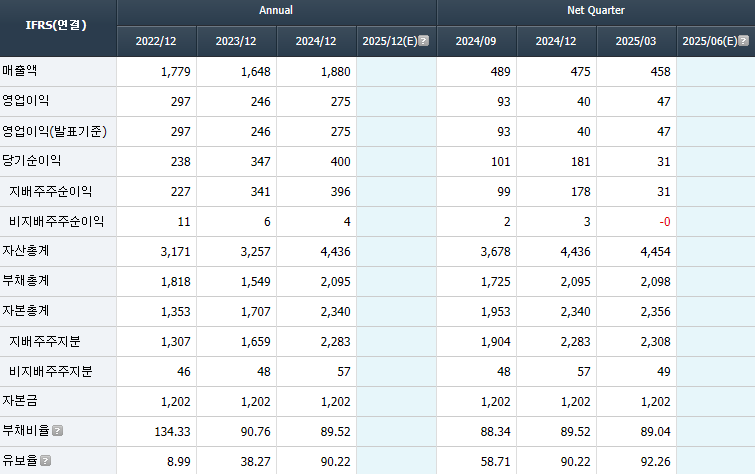The width and height of the screenshot is (755, 474).
Task: Click the 지배주주순이익 sub-row label
Action: coord(51,191)
